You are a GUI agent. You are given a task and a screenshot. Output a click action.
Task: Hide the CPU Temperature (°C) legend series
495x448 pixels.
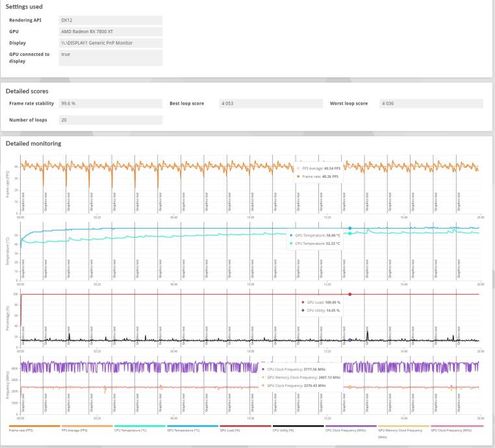click(140, 429)
